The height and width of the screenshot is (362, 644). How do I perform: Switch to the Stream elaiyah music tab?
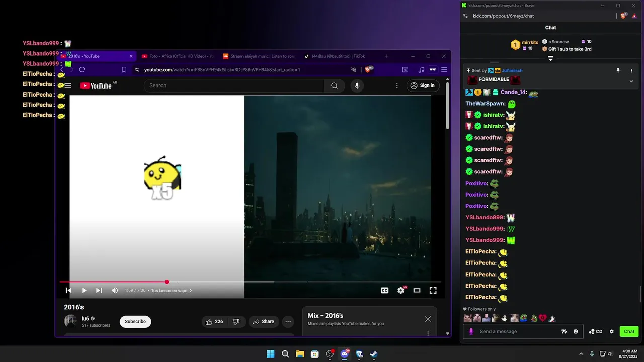click(258, 56)
